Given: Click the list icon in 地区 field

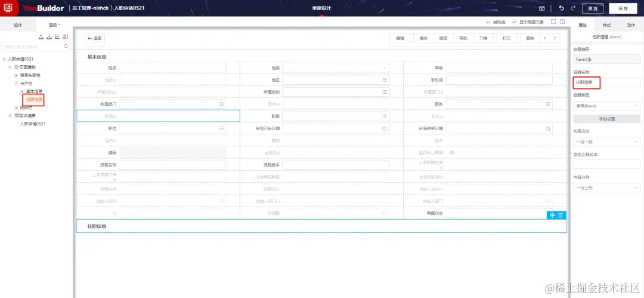Looking at the screenshot, I should tap(385, 80).
